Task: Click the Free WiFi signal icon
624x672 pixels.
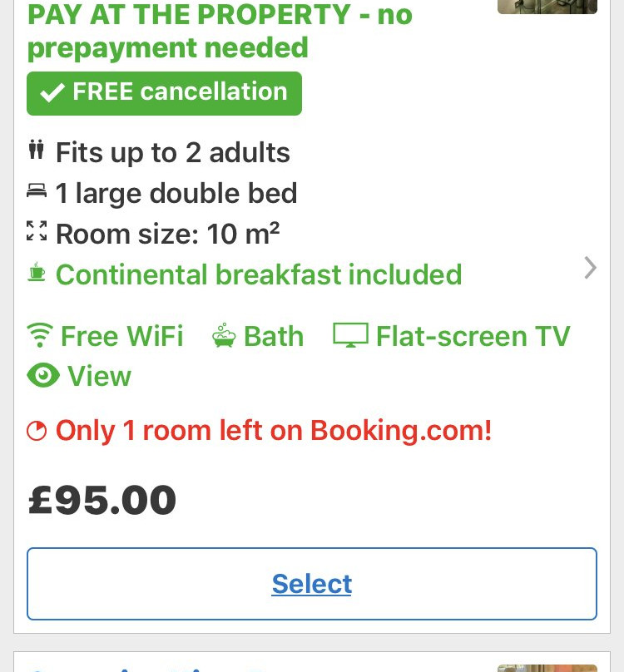Action: pos(39,335)
